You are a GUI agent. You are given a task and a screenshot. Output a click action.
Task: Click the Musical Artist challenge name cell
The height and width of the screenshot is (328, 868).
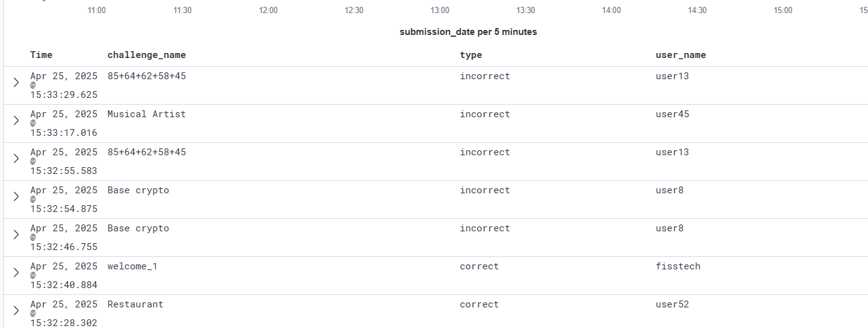tap(147, 114)
